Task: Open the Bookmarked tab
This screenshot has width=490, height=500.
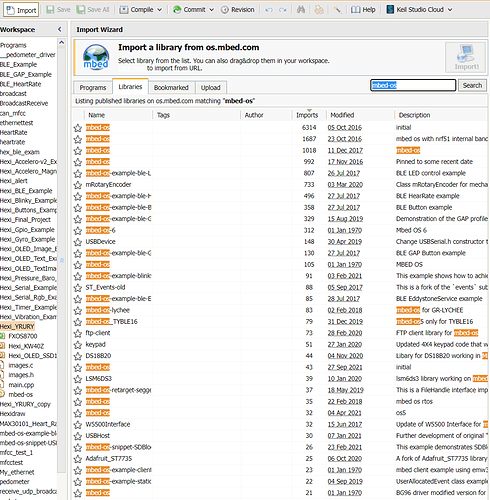Action: tap(171, 88)
